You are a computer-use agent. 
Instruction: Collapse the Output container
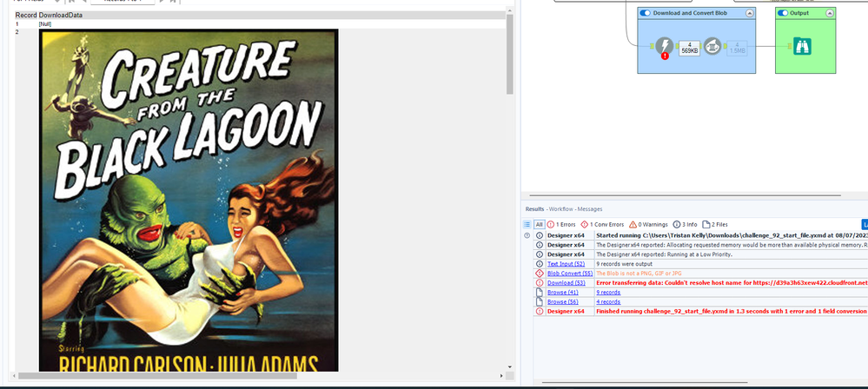click(829, 13)
